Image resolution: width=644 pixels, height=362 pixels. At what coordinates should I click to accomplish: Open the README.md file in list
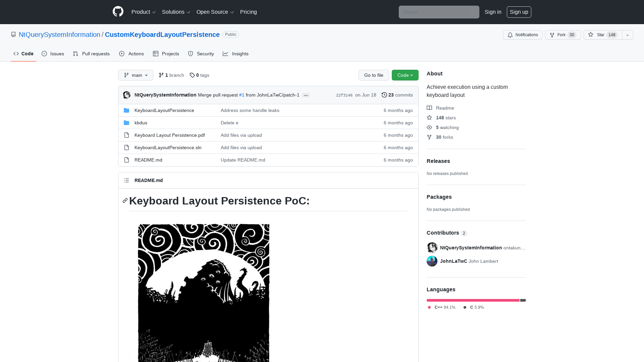tap(148, 160)
